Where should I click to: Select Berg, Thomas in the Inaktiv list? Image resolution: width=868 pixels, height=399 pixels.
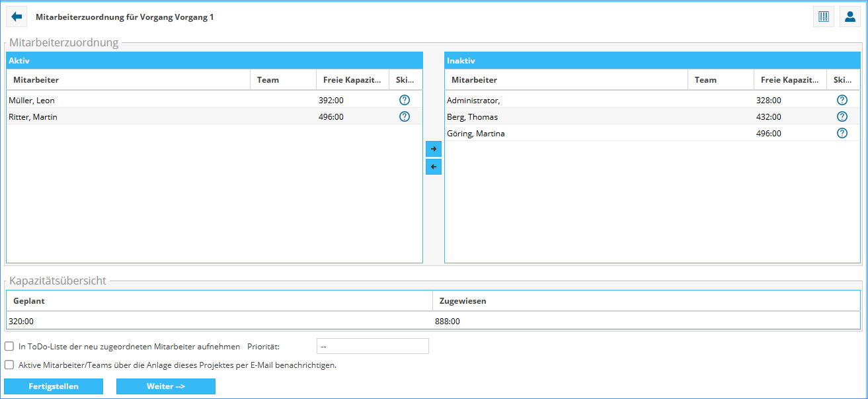(x=472, y=117)
